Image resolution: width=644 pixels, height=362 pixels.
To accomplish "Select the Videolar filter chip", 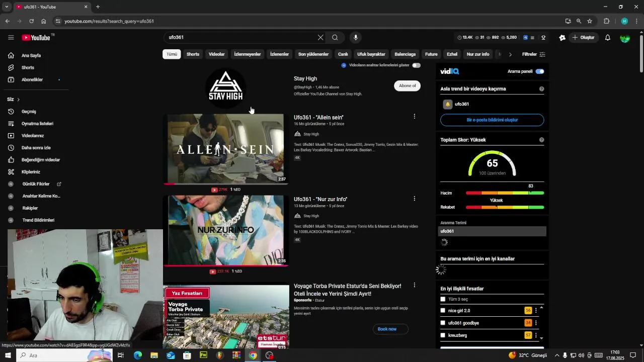I will click(217, 54).
